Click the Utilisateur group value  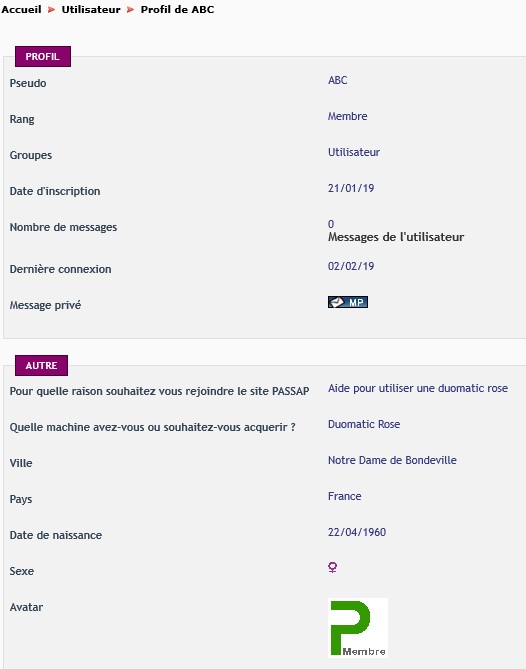[354, 152]
